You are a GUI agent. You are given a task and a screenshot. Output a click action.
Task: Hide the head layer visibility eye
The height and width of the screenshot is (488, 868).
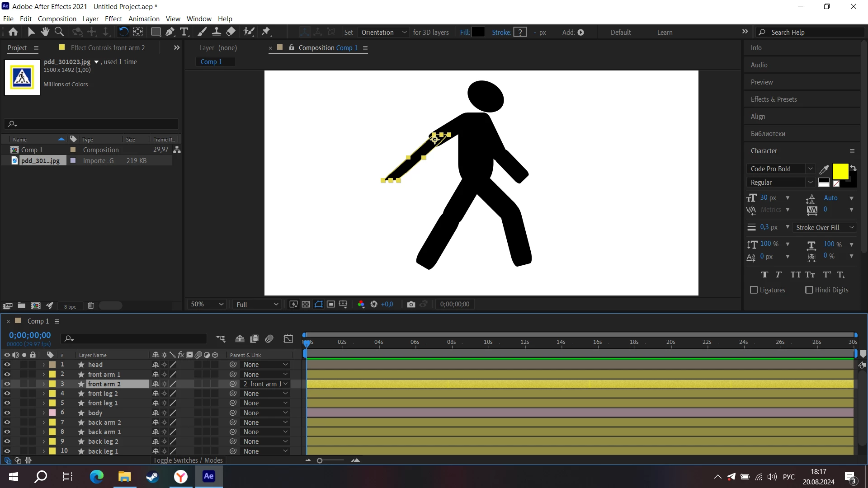tap(7, 365)
